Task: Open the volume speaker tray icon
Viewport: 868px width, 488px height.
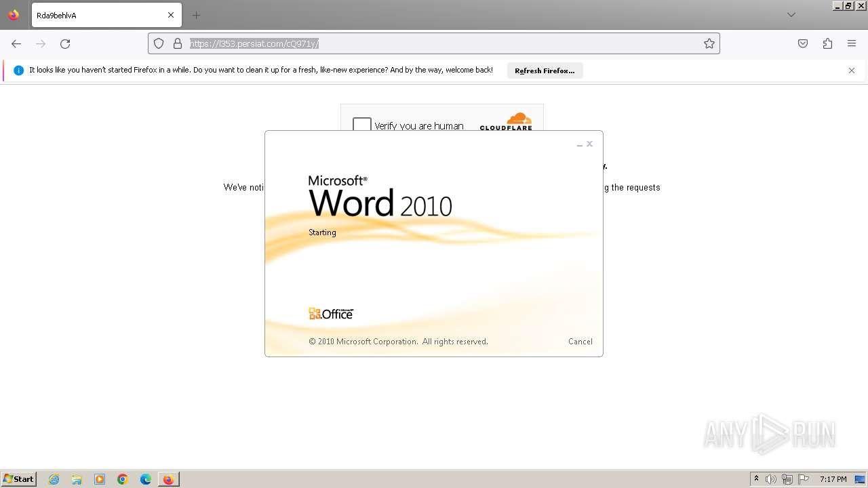Action: coord(771,479)
